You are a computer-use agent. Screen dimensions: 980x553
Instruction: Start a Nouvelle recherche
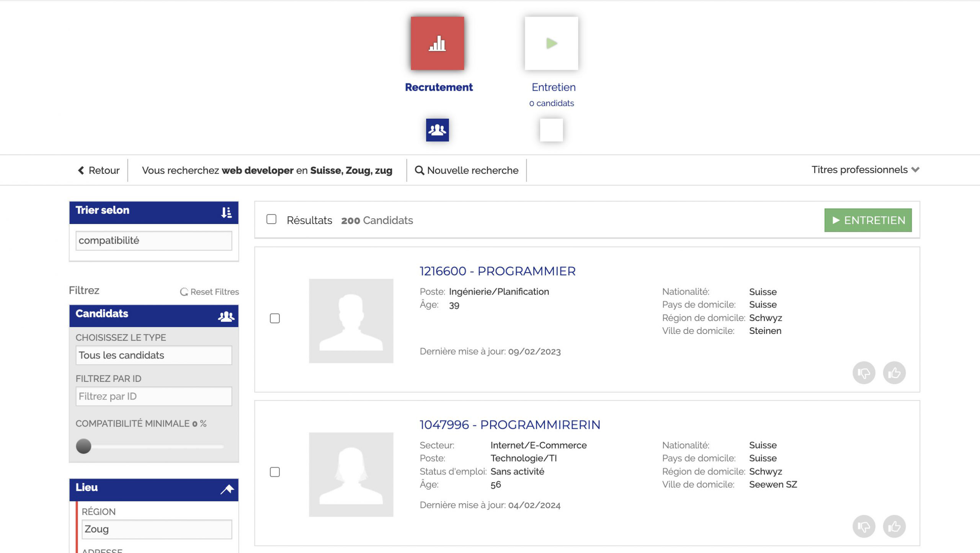pyautogui.click(x=467, y=170)
